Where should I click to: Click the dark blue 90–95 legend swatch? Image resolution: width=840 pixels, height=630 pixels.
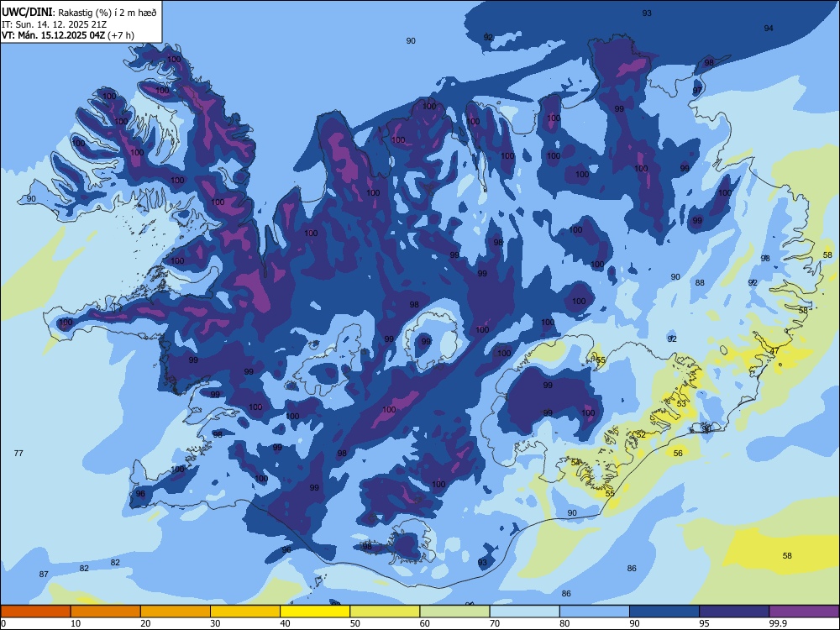[664, 612]
